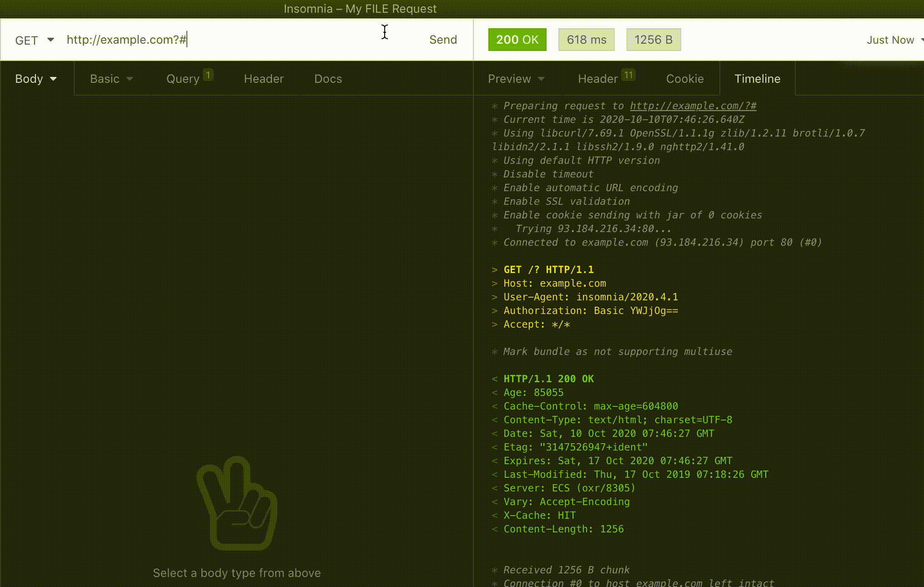Click the Query tab count badge
Screen dimensions: 924x587
tap(208, 75)
